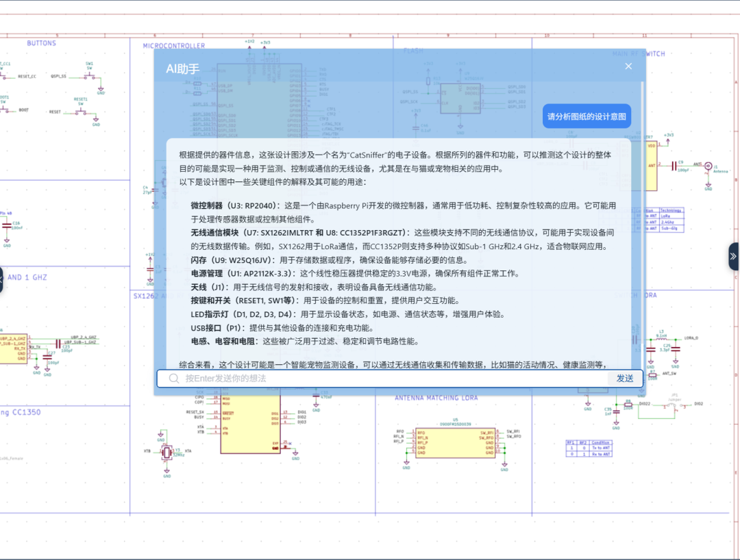Screen dimensions: 740x560
Task: Click the 电源管理 (U1: AP2112K-3.3) heading
Action: point(243,273)
